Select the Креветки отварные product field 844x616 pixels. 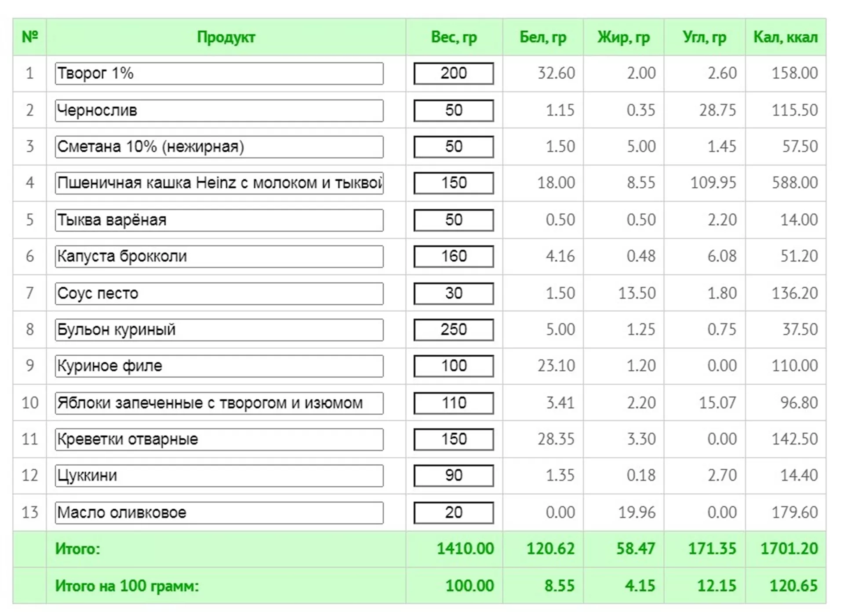click(x=219, y=439)
